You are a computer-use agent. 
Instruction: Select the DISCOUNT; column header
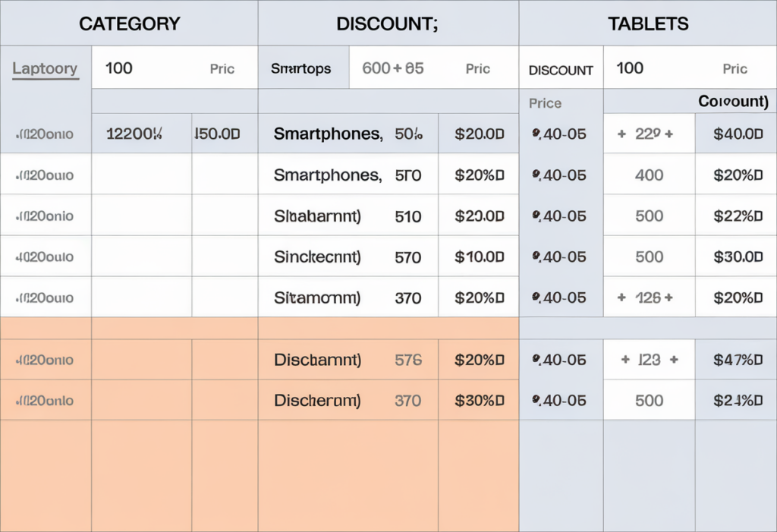click(387, 24)
